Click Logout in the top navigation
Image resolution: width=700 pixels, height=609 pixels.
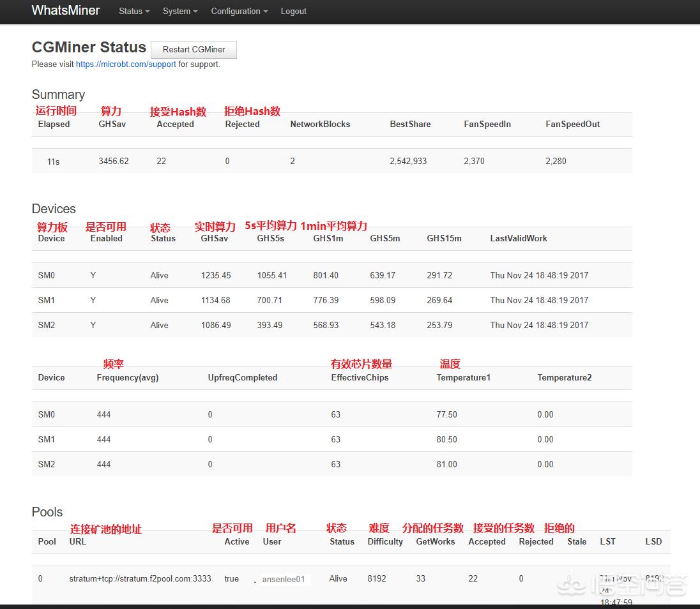click(293, 11)
